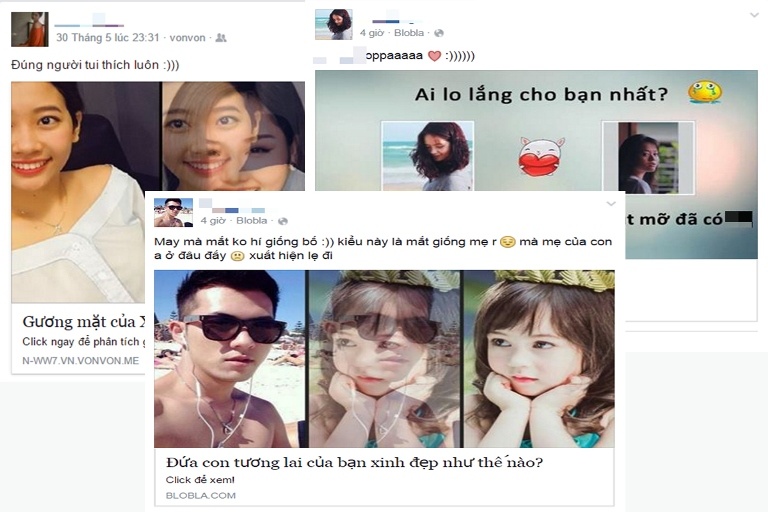The width and height of the screenshot is (768, 512).
Task: Open the 4 giờ timestamp on the top-right post
Action: click(x=372, y=33)
